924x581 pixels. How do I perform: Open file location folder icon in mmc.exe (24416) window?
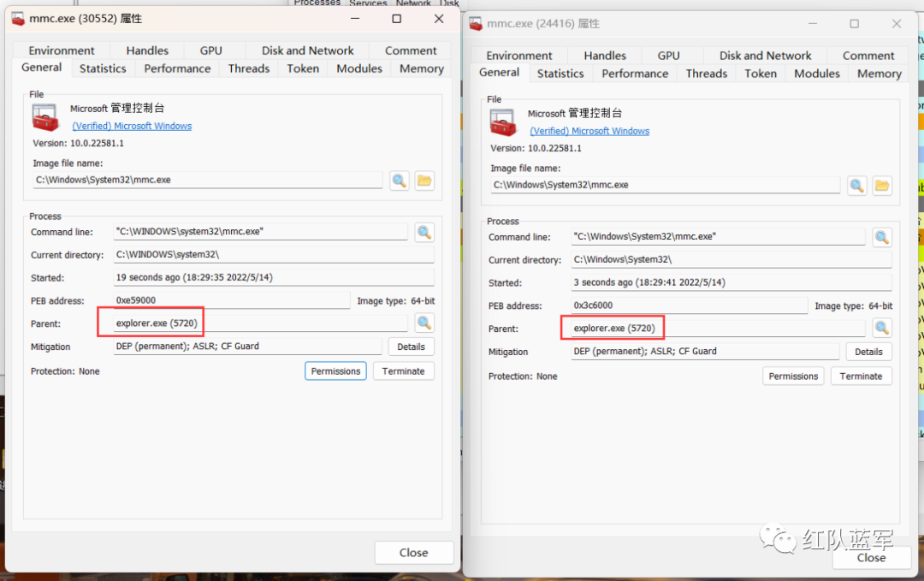882,186
